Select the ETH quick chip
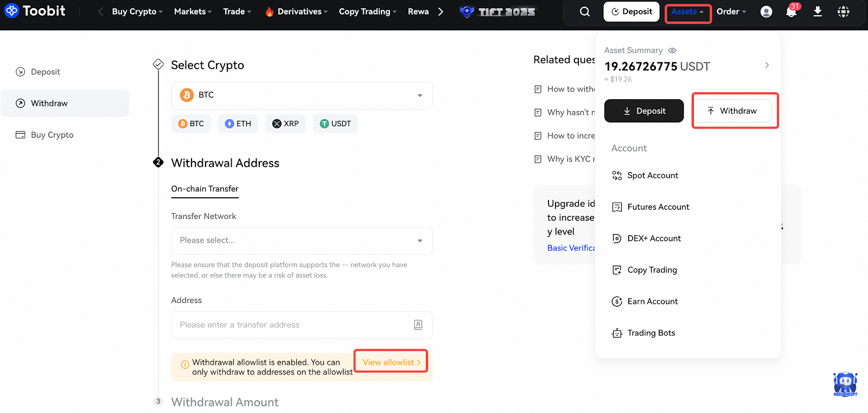 pos(238,124)
